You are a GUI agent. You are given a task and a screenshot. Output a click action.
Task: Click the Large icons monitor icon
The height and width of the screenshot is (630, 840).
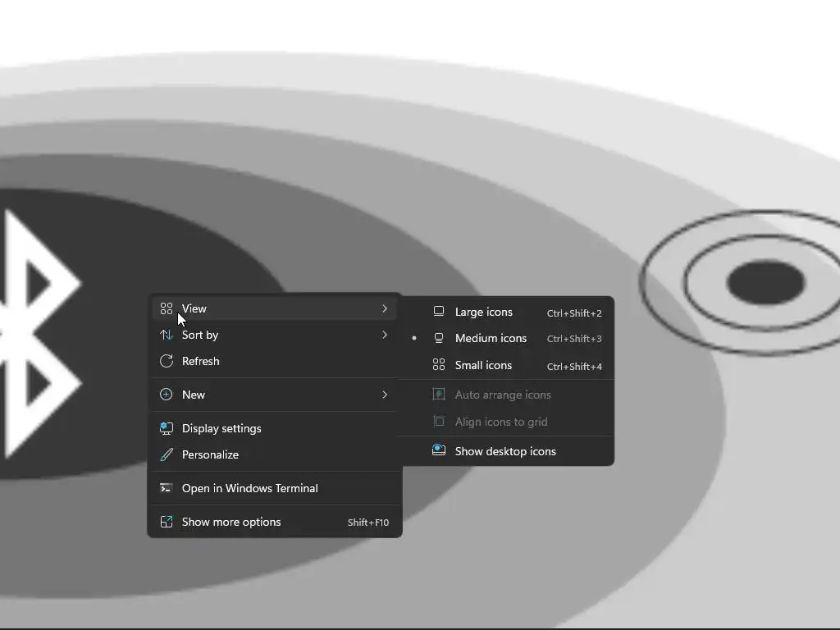click(x=439, y=311)
